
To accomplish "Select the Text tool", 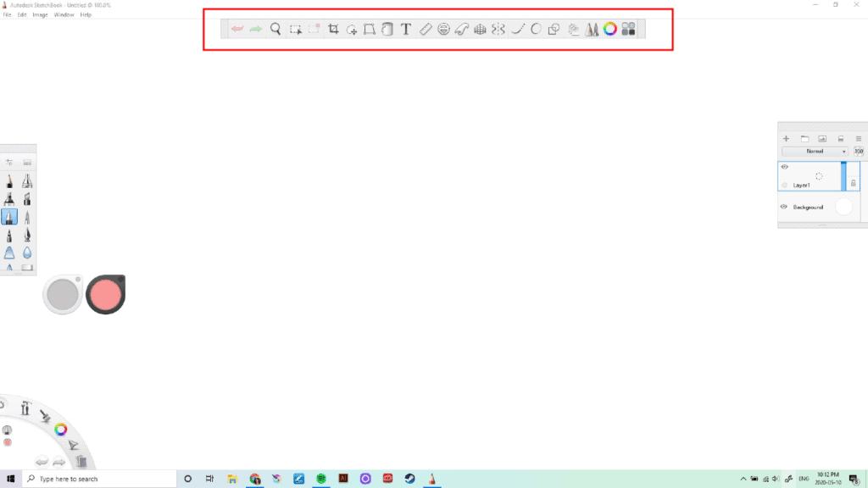I will pyautogui.click(x=406, y=29).
